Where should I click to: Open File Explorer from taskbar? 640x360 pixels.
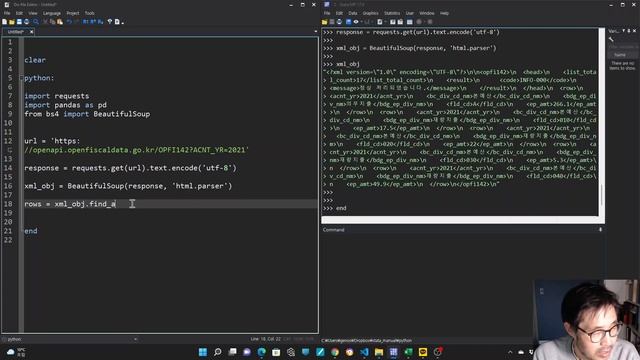(379, 352)
